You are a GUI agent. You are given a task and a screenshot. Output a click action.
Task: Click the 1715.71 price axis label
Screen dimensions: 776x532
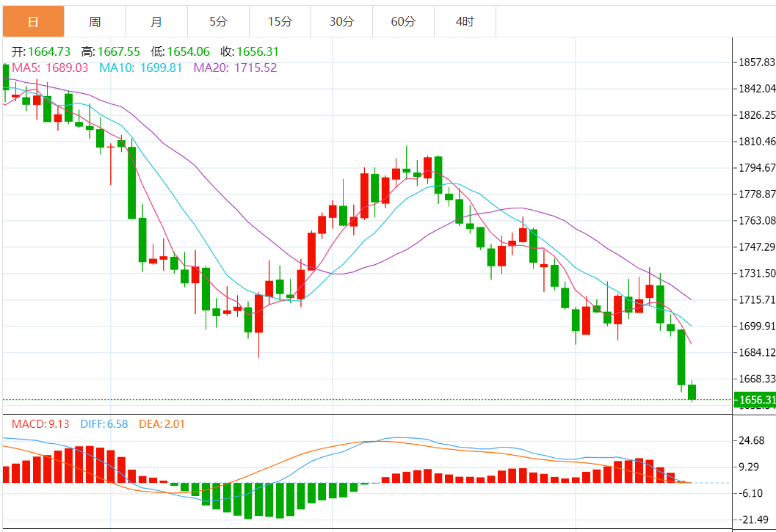tap(757, 299)
